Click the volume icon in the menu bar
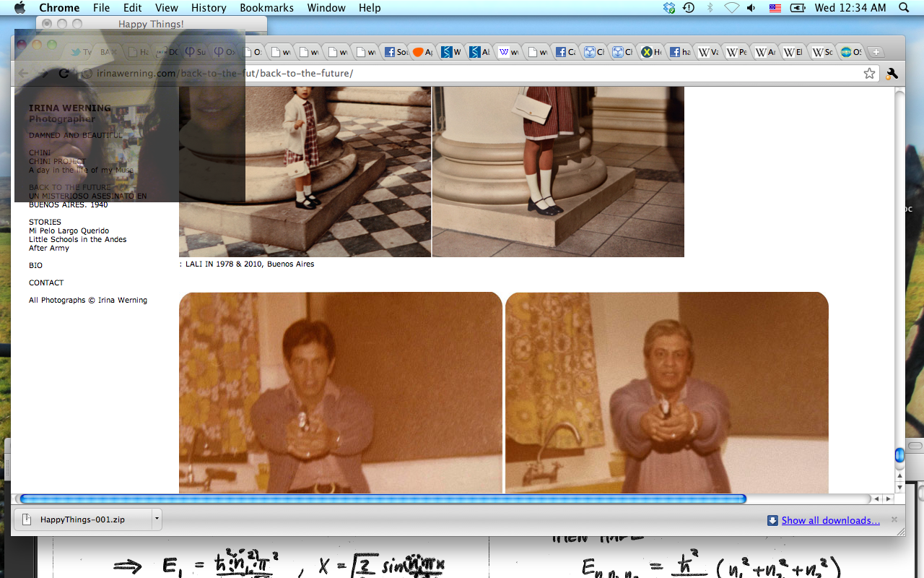The height and width of the screenshot is (578, 924). point(751,8)
